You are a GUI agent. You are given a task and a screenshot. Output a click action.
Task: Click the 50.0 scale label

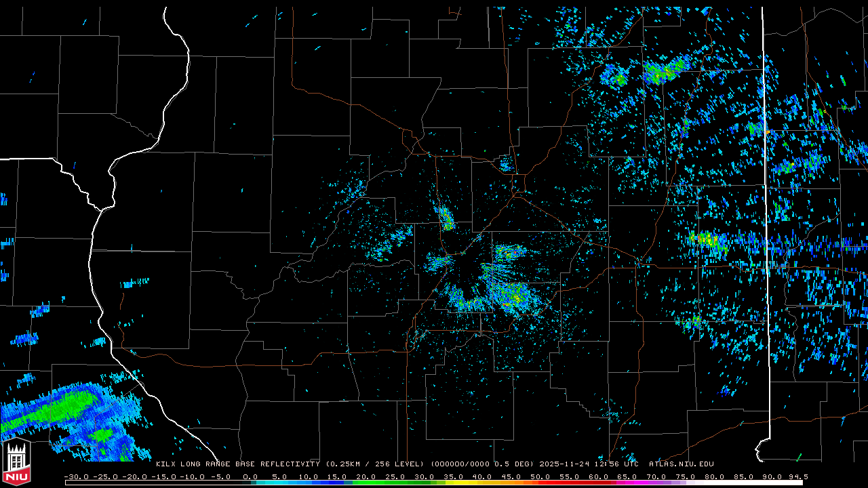tap(541, 476)
